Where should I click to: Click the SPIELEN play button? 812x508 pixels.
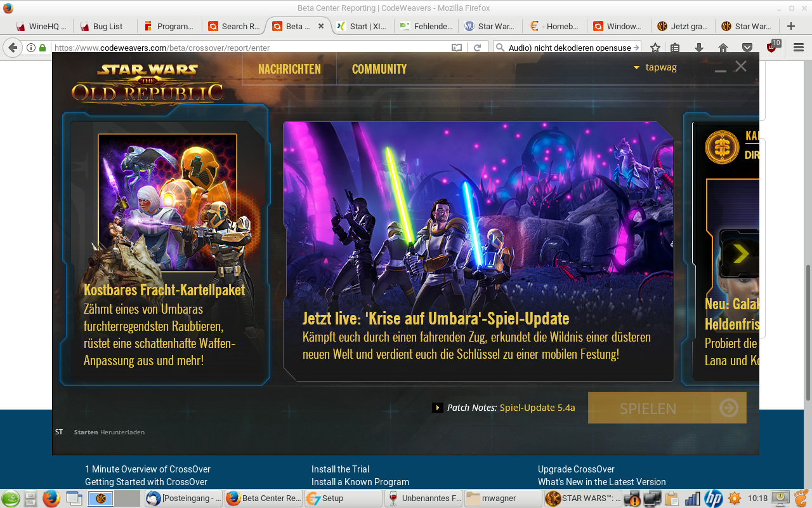pyautogui.click(x=667, y=408)
